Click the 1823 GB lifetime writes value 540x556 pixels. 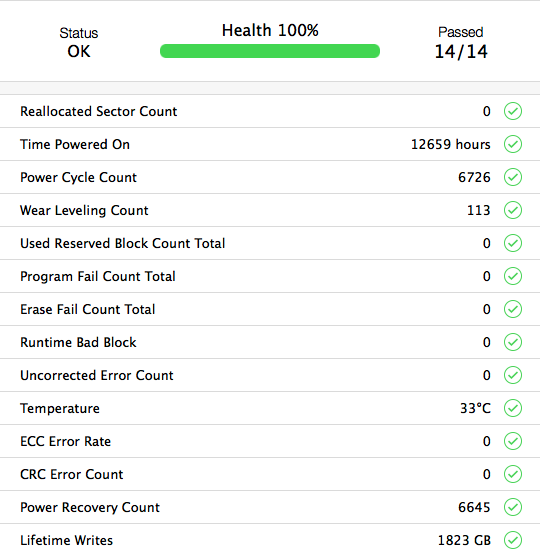(464, 540)
